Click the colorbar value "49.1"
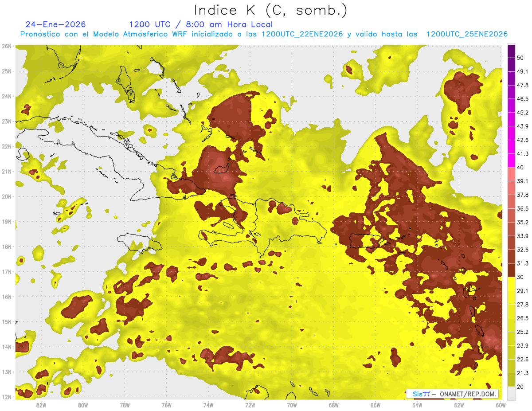532x411 pixels. 522,71
